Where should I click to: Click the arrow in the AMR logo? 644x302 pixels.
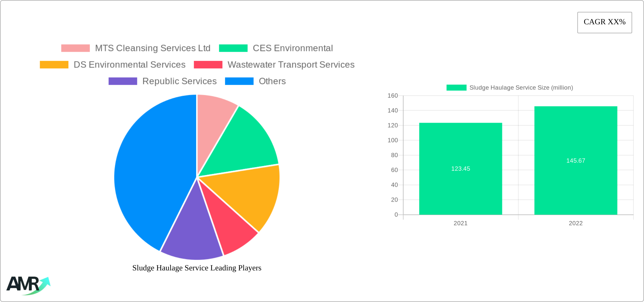coord(45,282)
